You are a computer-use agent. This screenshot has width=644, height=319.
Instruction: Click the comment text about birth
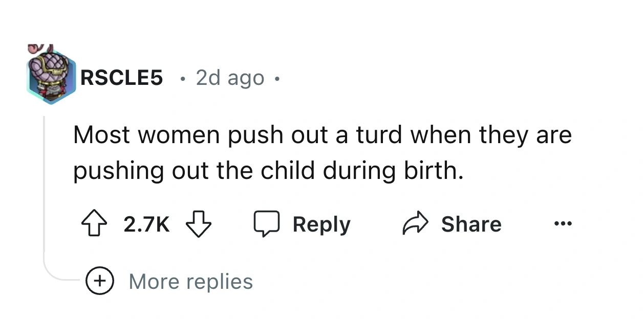coord(323,152)
